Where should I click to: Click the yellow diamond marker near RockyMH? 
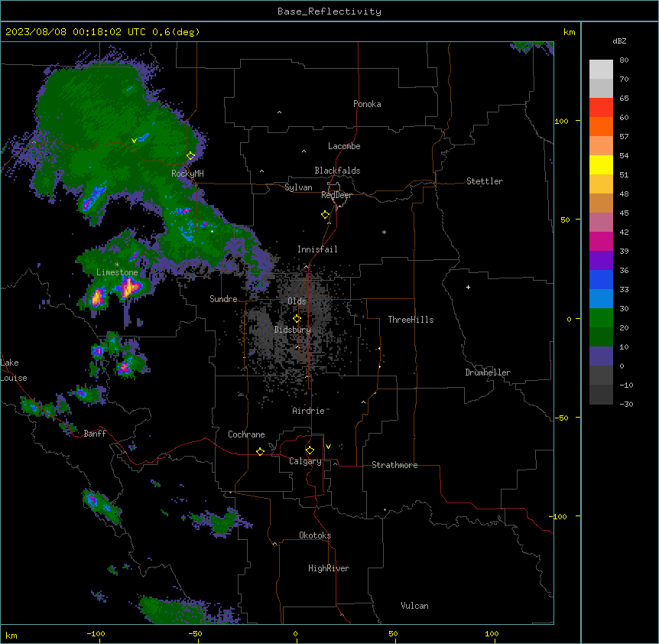click(x=191, y=156)
